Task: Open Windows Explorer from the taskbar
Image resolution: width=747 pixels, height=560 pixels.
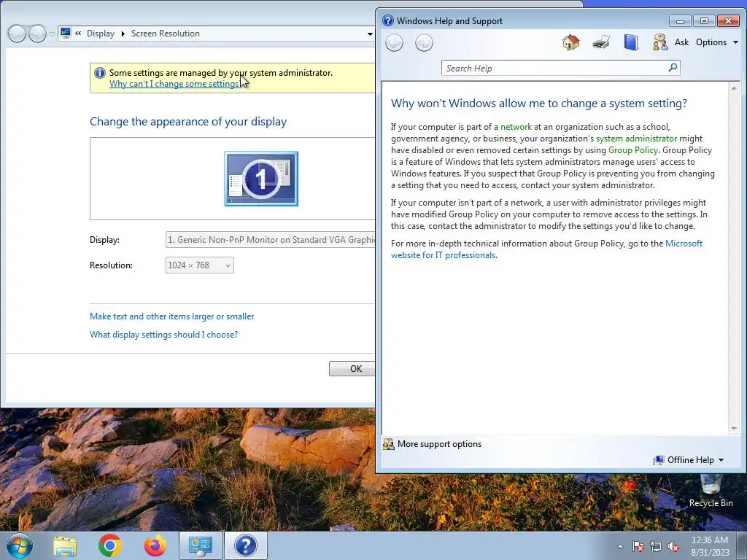Action: coord(65,545)
